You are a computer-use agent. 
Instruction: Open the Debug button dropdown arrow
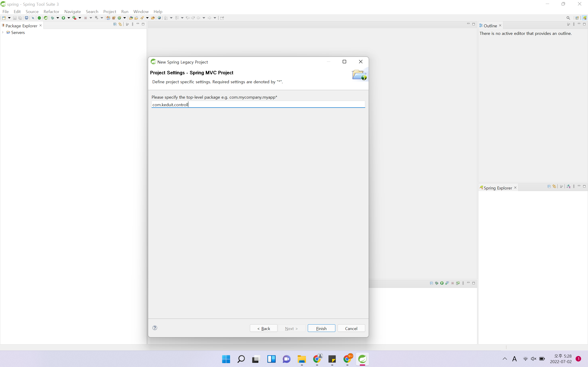click(x=58, y=18)
